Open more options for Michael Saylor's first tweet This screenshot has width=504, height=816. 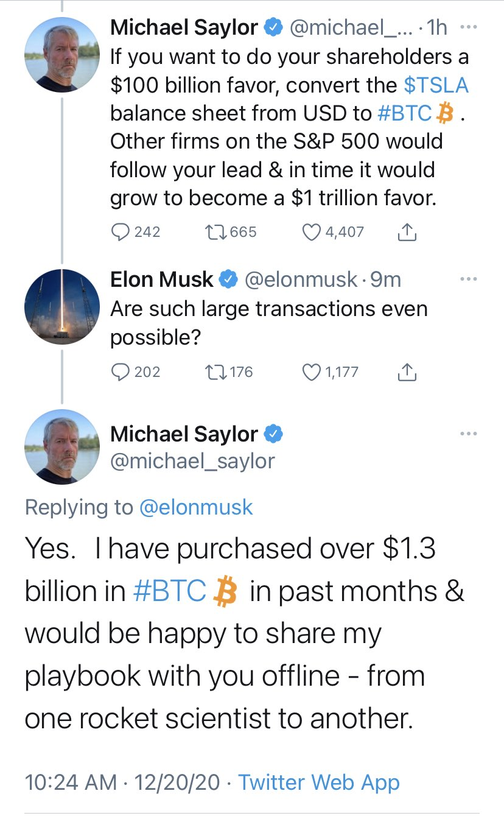pyautogui.click(x=469, y=27)
